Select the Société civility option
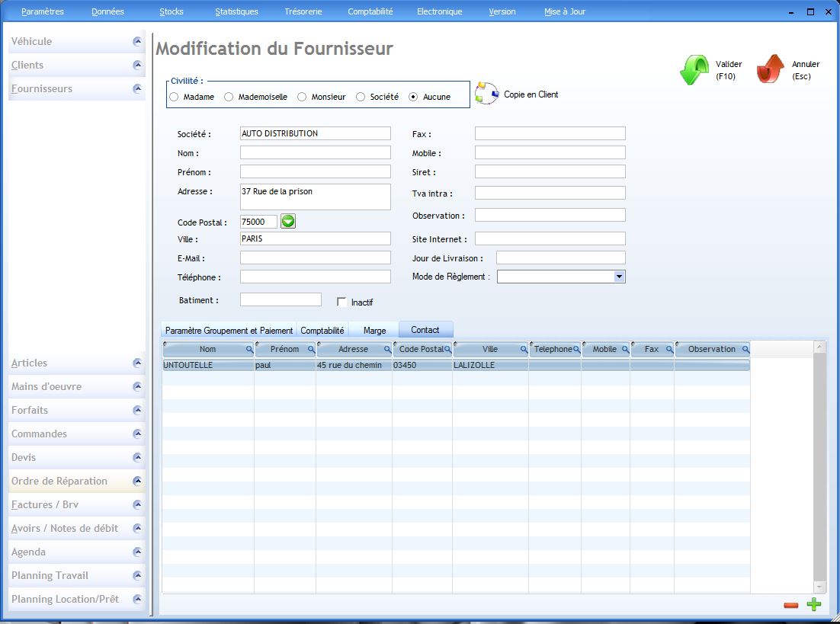The height and width of the screenshot is (624, 840). coord(361,97)
